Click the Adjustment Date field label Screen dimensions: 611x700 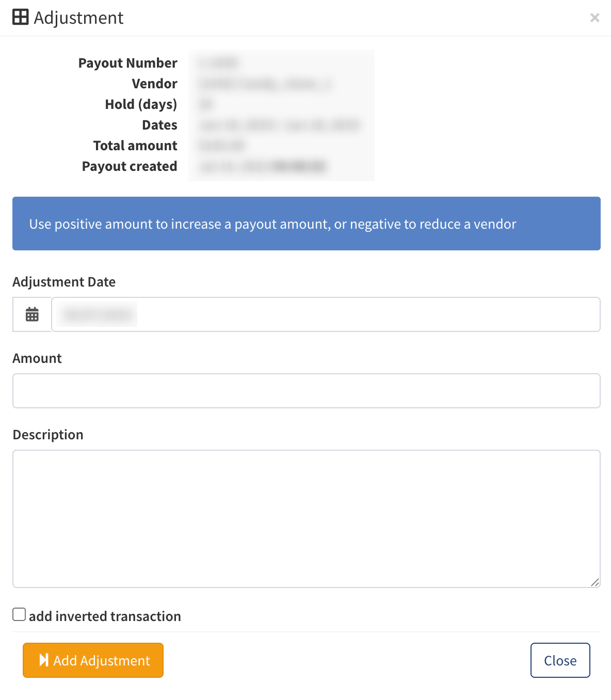point(64,282)
